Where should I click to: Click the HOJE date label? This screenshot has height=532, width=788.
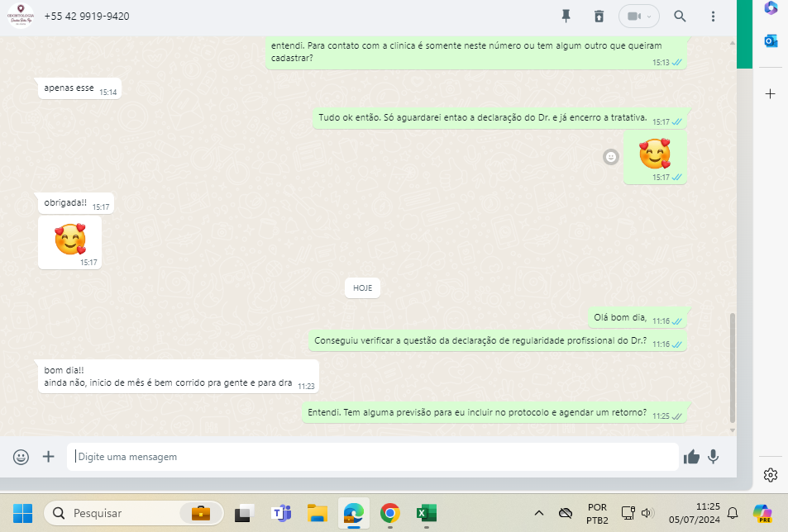pos(362,288)
